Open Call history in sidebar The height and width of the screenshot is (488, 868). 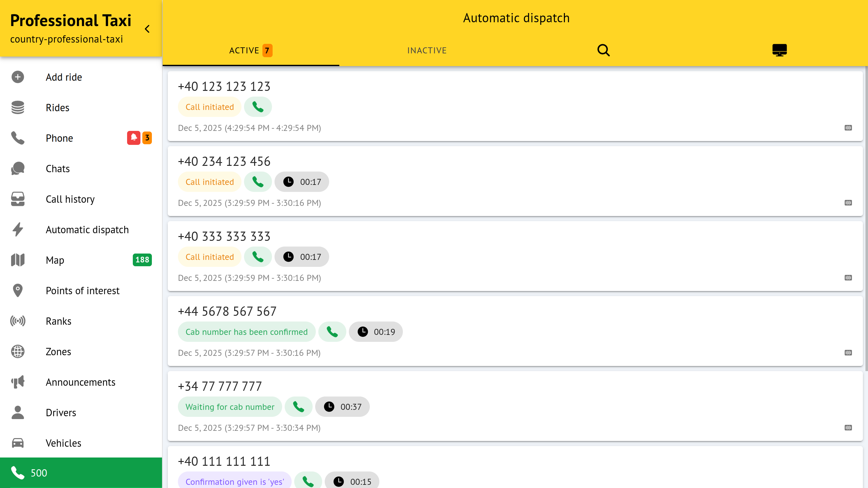(70, 199)
